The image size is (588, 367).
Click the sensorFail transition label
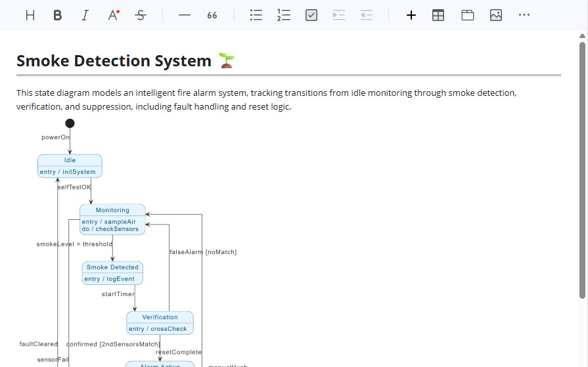[53, 360]
